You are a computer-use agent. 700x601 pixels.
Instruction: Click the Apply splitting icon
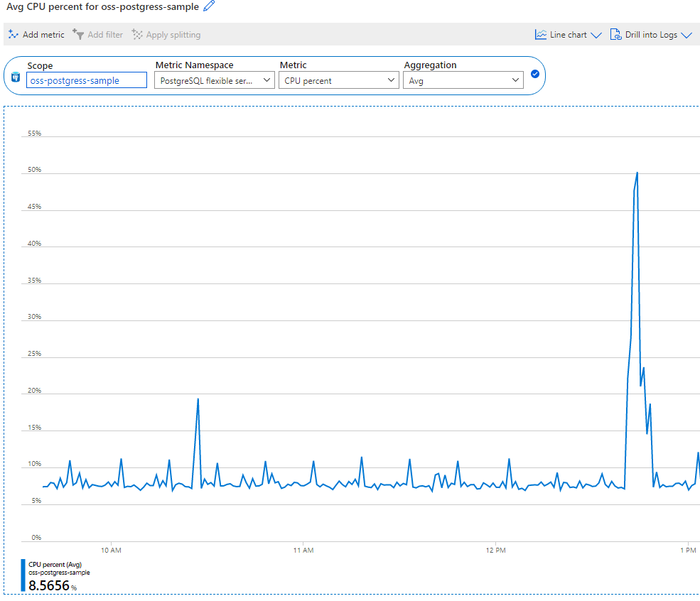coord(137,34)
